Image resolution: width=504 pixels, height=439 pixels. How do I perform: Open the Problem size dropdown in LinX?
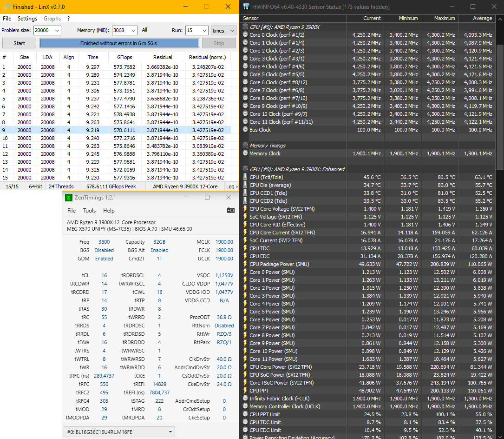point(57,31)
